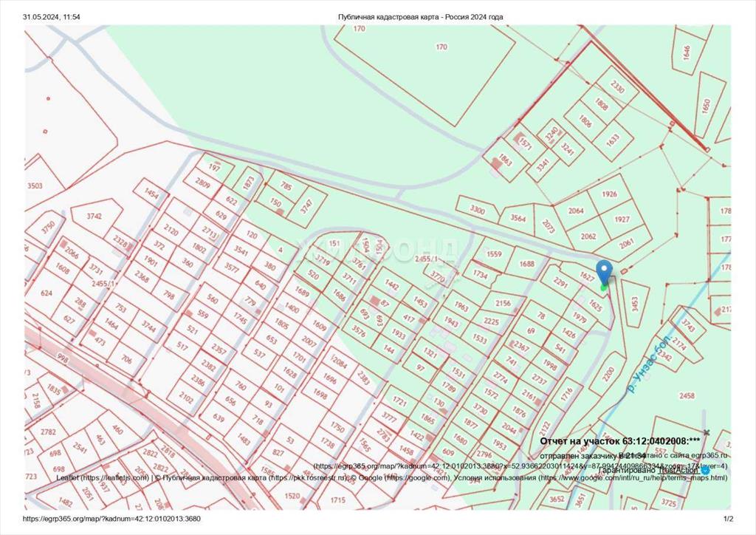Select parcel 1571 on the map
The width and height of the screenshot is (756, 535).
(526, 143)
